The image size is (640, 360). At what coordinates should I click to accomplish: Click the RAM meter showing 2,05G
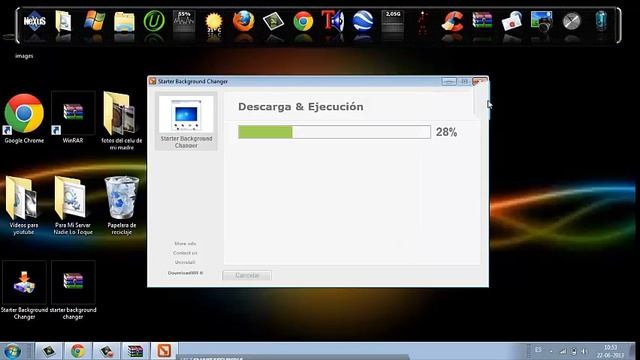(393, 21)
